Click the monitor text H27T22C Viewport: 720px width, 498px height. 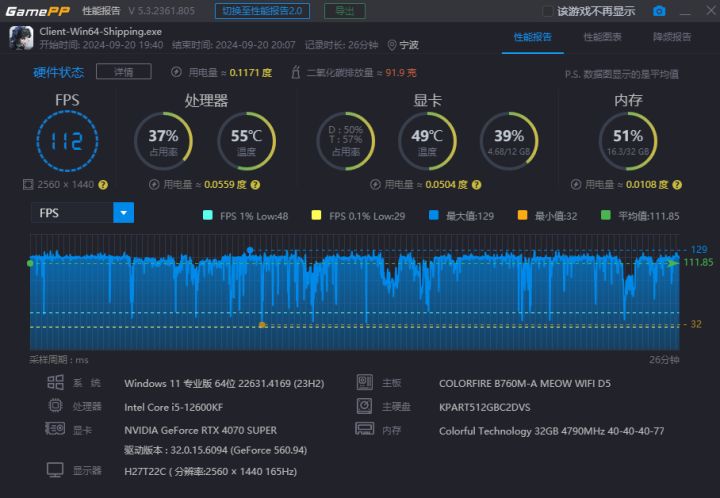[x=210, y=471]
